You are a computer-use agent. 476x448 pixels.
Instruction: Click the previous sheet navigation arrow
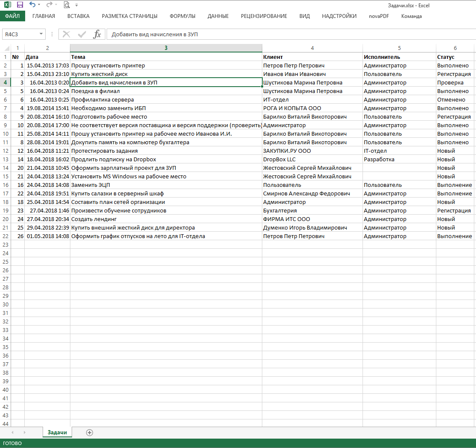[x=12, y=433]
